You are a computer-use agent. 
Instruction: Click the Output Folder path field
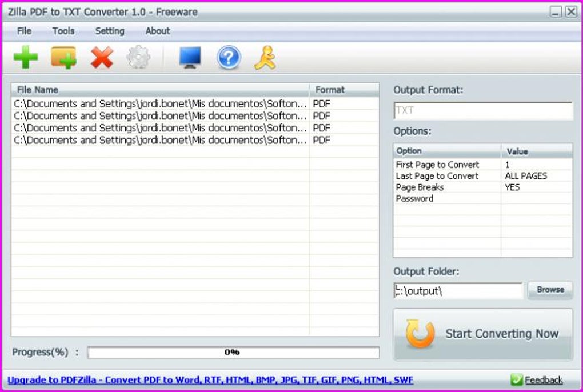pyautogui.click(x=458, y=290)
